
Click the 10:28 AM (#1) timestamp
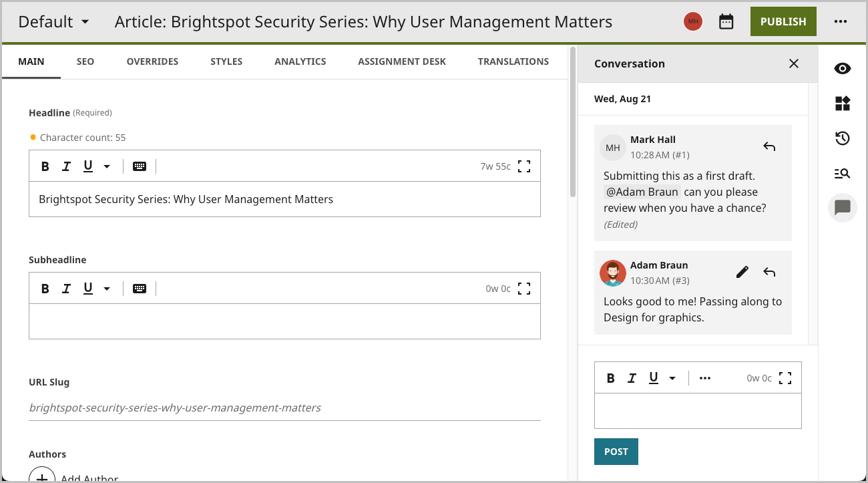point(660,155)
